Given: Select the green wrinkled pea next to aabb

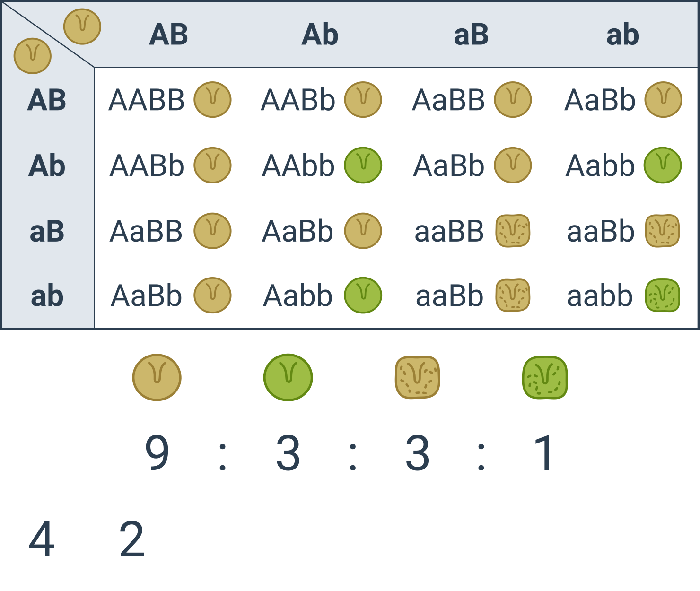Looking at the screenshot, I should tap(663, 296).
